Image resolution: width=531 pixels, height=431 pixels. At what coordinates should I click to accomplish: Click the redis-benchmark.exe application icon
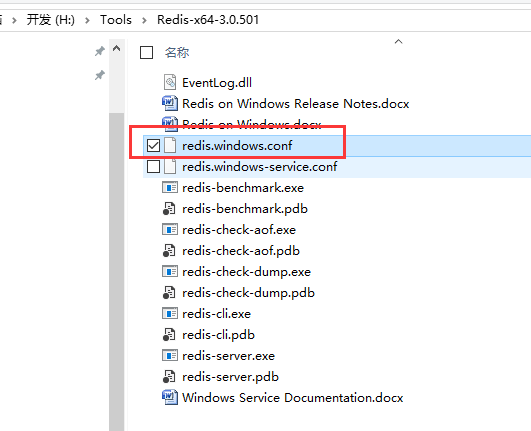(x=170, y=188)
